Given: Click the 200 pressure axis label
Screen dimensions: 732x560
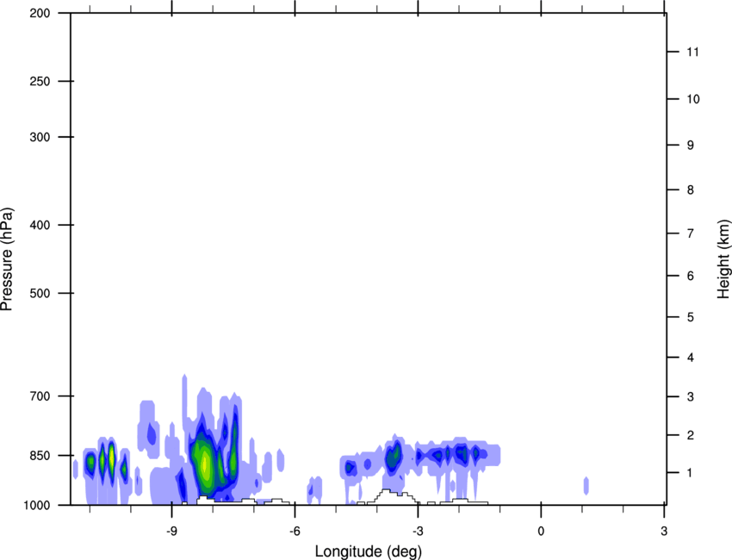Looking at the screenshot, I should point(40,13).
